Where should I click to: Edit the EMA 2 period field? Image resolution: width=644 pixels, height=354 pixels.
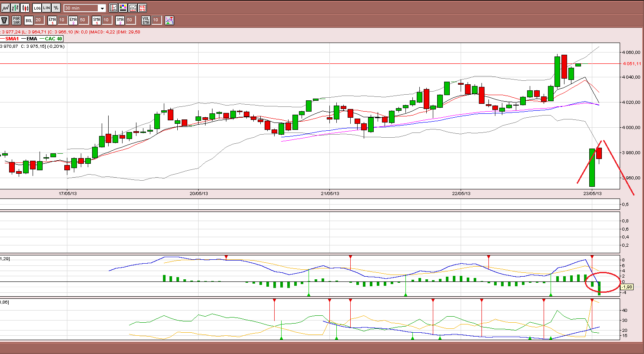point(83,20)
